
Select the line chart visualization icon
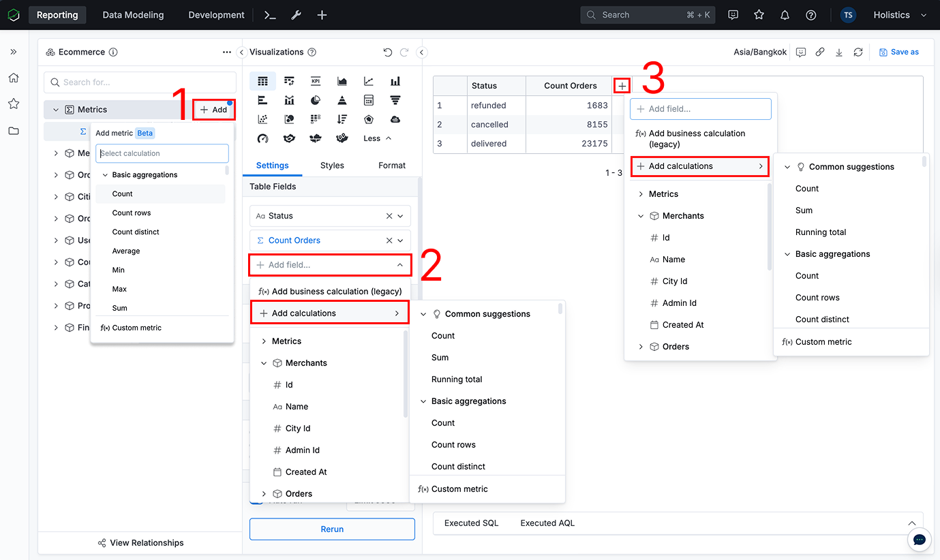pos(369,81)
